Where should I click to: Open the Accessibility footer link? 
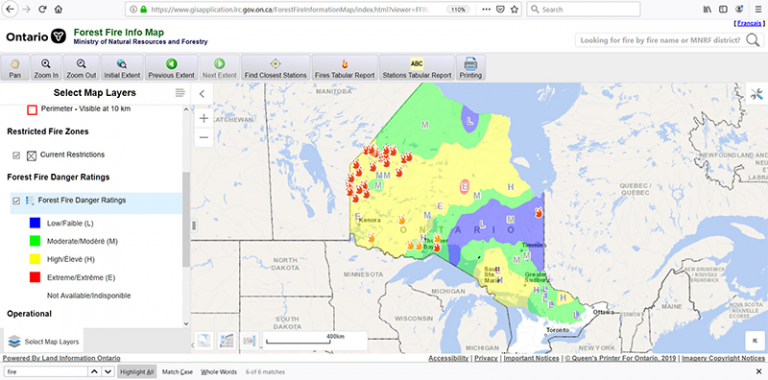[x=448, y=358]
